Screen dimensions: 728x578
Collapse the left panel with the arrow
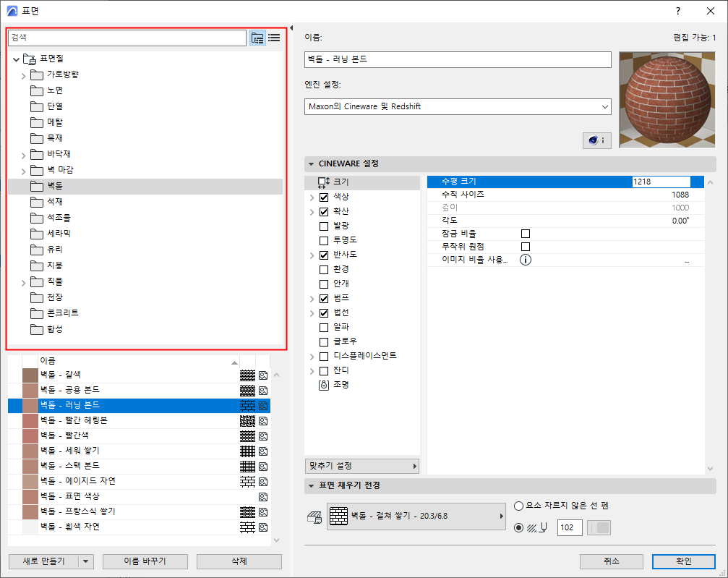tap(291, 28)
